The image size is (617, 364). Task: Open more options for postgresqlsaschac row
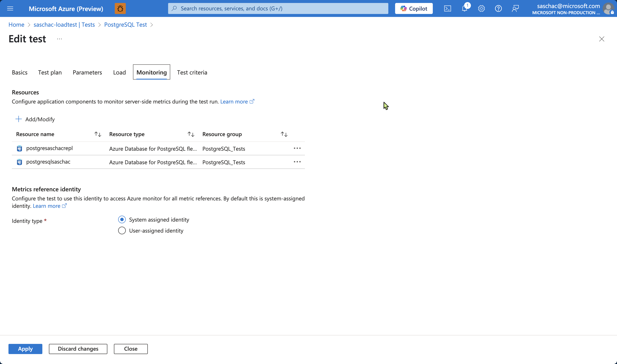297,162
